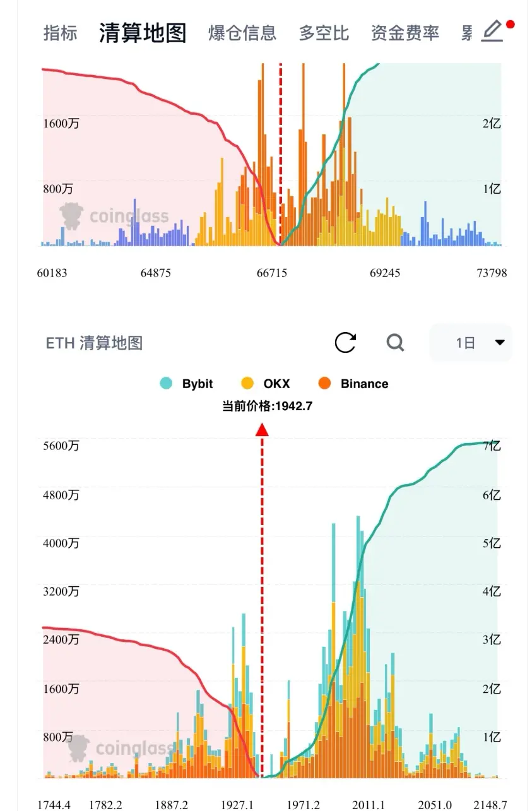Click the 7亿 right axis label
Image resolution: width=532 pixels, height=811 pixels.
[492, 446]
